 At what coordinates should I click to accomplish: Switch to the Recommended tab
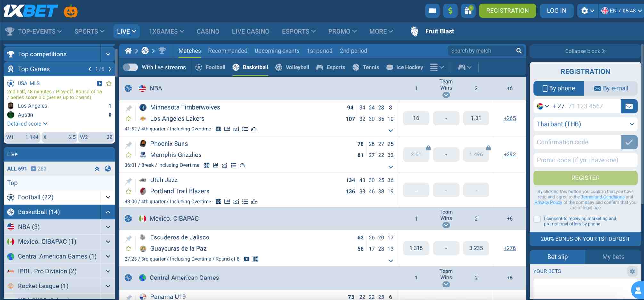point(227,51)
